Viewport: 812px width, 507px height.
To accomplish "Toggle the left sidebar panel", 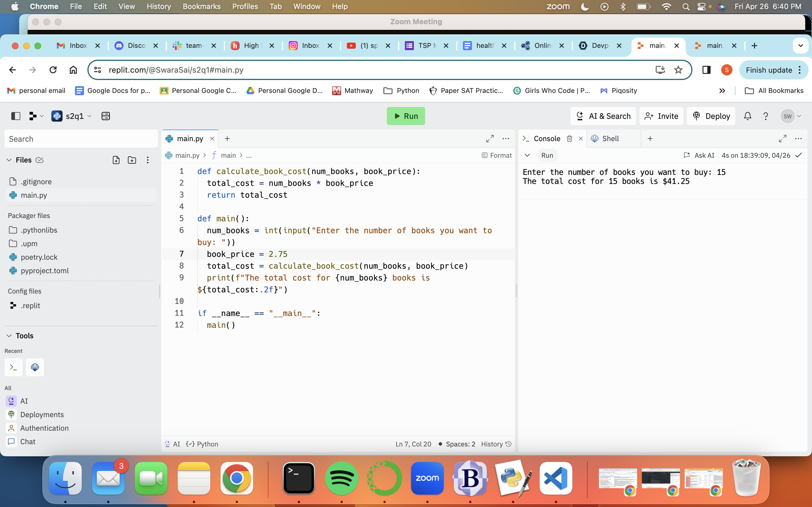I will pos(16,116).
